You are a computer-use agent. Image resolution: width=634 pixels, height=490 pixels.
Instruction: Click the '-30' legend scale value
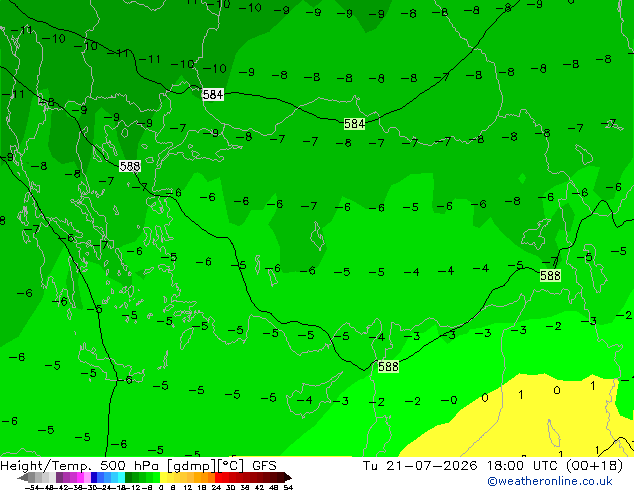(91, 488)
